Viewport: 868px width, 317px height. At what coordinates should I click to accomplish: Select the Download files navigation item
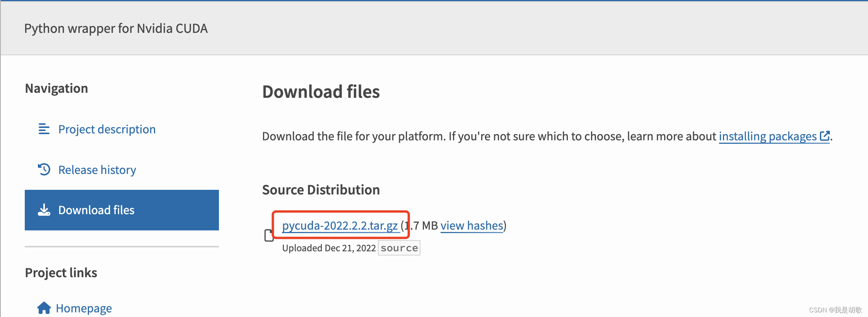click(x=122, y=210)
